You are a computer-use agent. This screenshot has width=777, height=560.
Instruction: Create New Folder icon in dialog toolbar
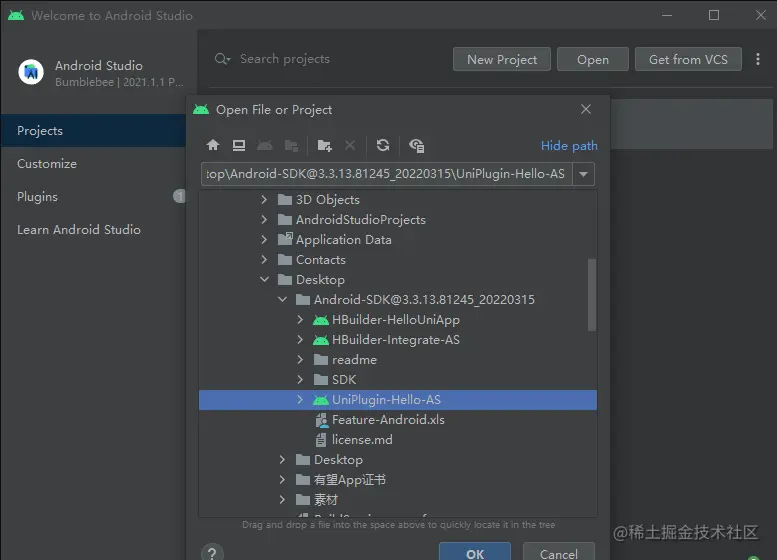325,146
